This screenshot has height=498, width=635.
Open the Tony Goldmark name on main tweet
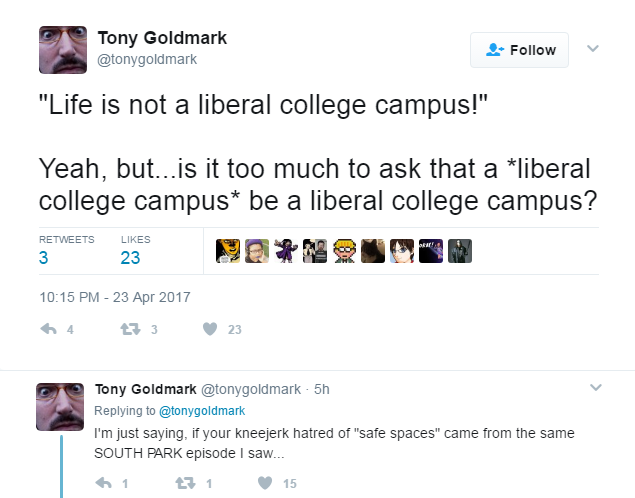point(162,38)
